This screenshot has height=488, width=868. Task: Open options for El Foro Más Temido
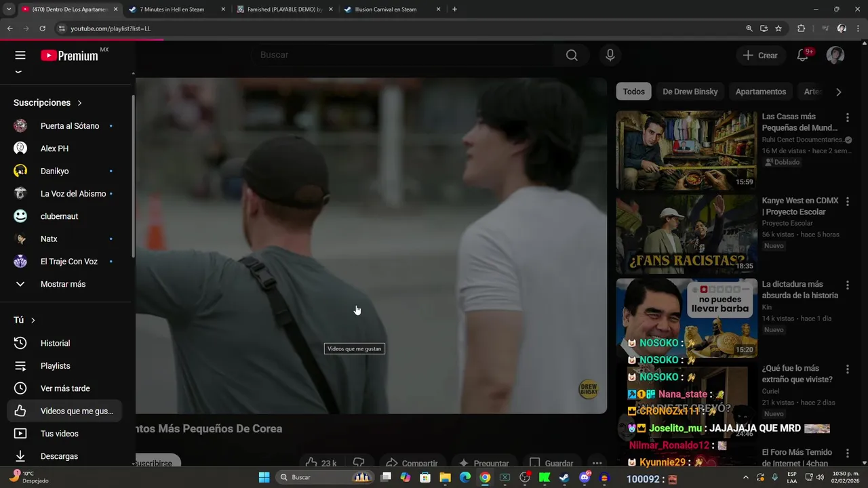[x=847, y=453]
